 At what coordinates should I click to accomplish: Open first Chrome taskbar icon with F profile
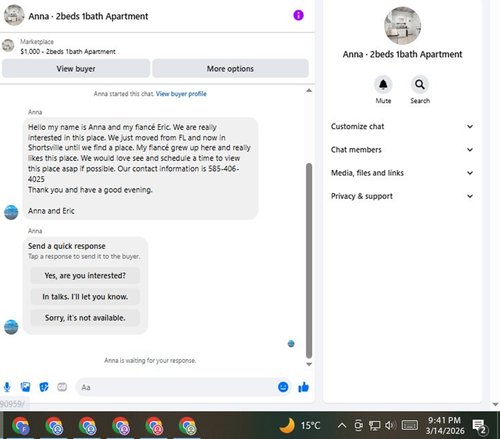pyautogui.click(x=21, y=426)
